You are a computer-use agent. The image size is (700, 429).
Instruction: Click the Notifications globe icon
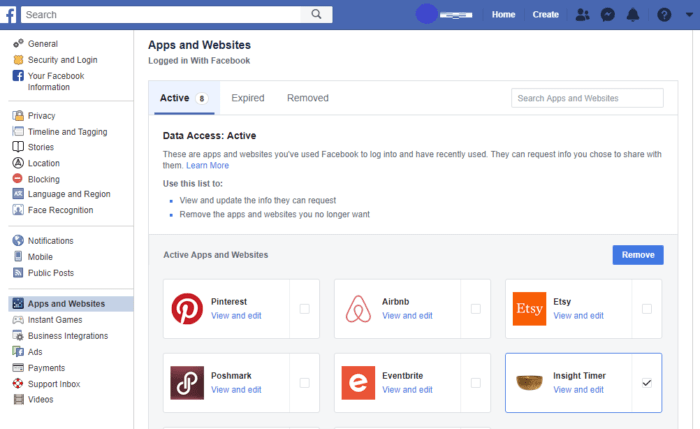click(x=18, y=241)
